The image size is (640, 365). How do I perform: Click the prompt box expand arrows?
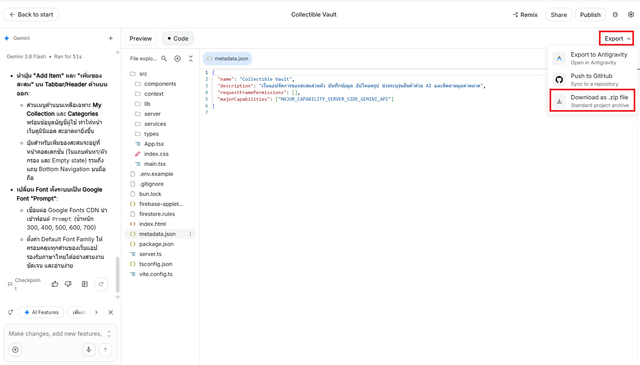109,334
